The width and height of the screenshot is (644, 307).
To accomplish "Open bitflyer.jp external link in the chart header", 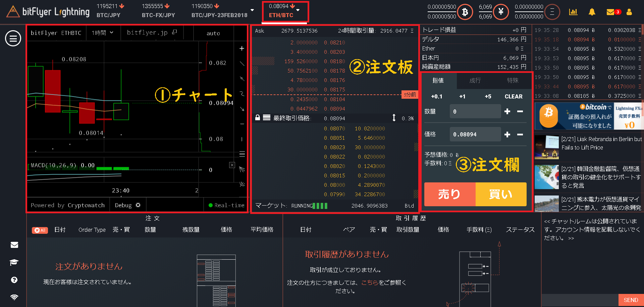I will 152,33.
